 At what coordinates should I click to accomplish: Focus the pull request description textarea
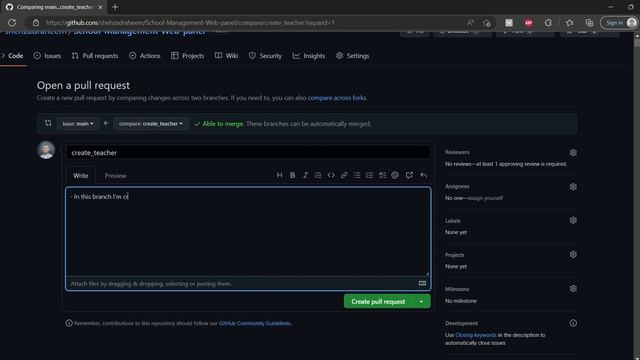(248, 232)
